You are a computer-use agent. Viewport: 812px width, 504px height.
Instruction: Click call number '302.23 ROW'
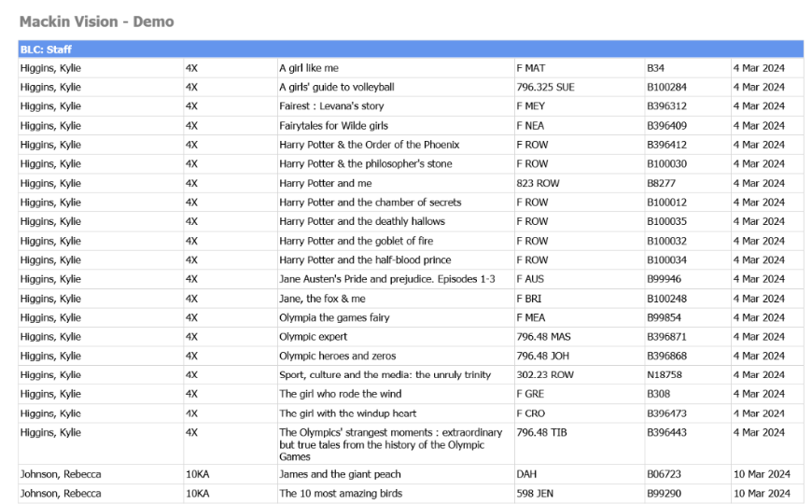[x=545, y=375]
